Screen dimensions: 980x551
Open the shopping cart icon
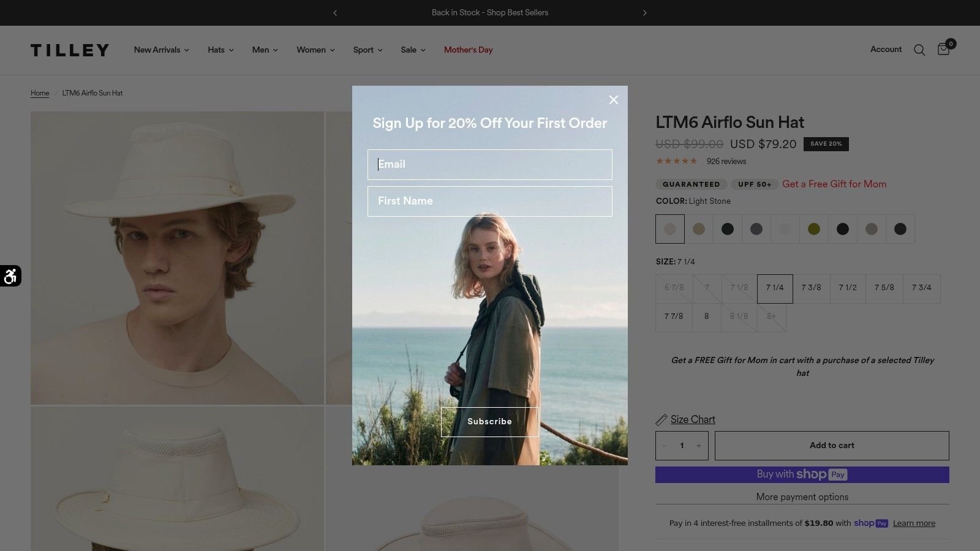coord(944,49)
